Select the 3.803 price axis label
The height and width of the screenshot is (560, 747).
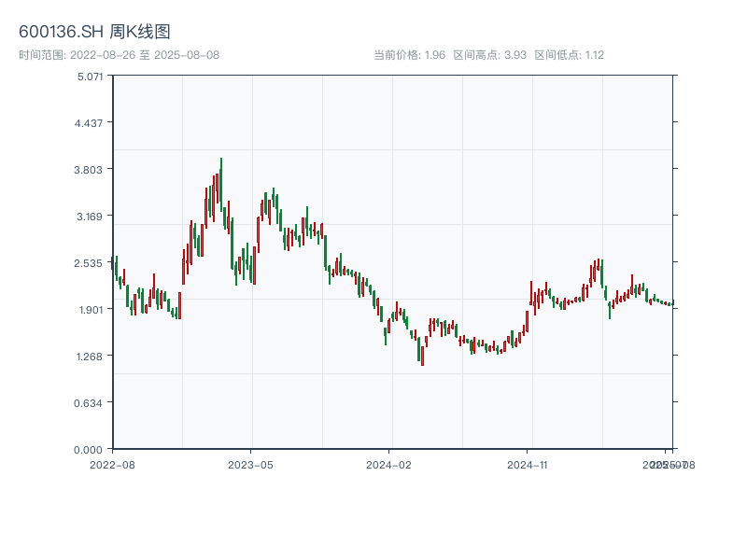(x=90, y=170)
